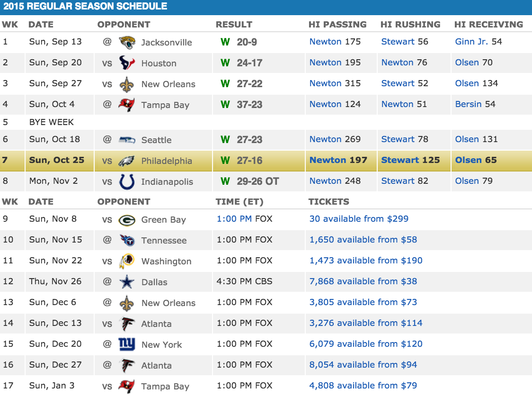Open the Green Bay Packers logo
This screenshot has height=397, width=532.
point(127,220)
